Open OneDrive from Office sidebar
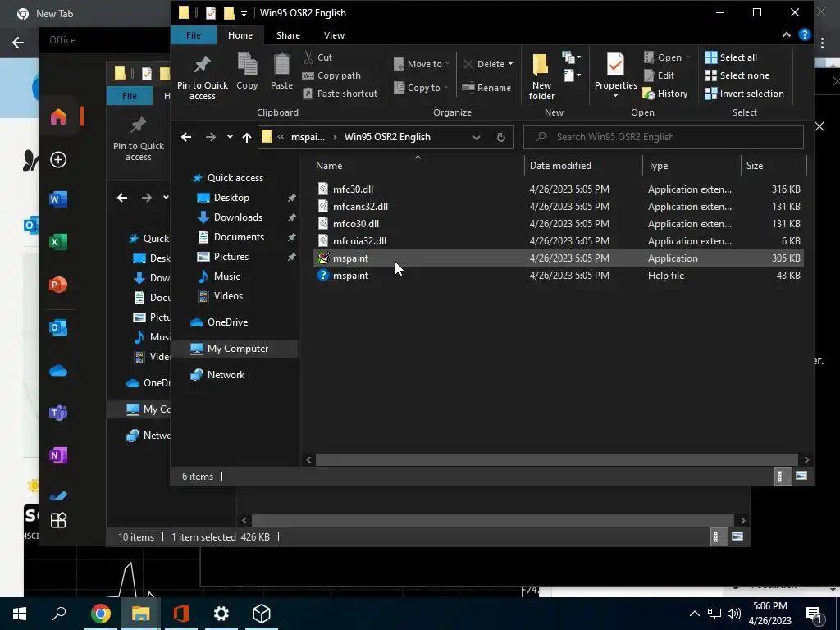This screenshot has width=840, height=630. 58,370
